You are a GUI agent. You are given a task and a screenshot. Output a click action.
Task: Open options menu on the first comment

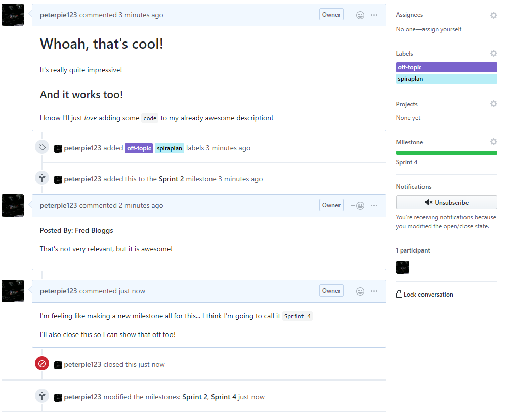pos(374,15)
